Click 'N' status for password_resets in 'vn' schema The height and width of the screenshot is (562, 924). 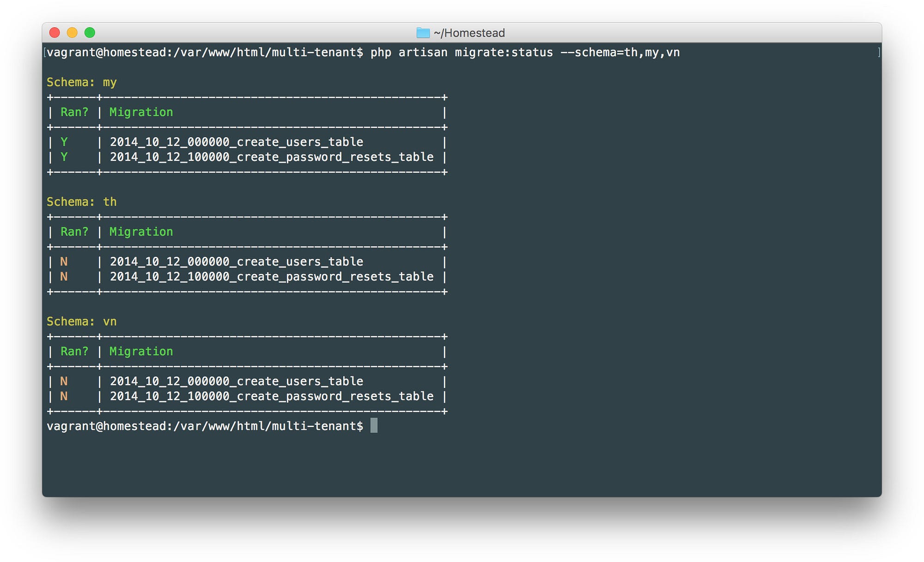tap(65, 396)
